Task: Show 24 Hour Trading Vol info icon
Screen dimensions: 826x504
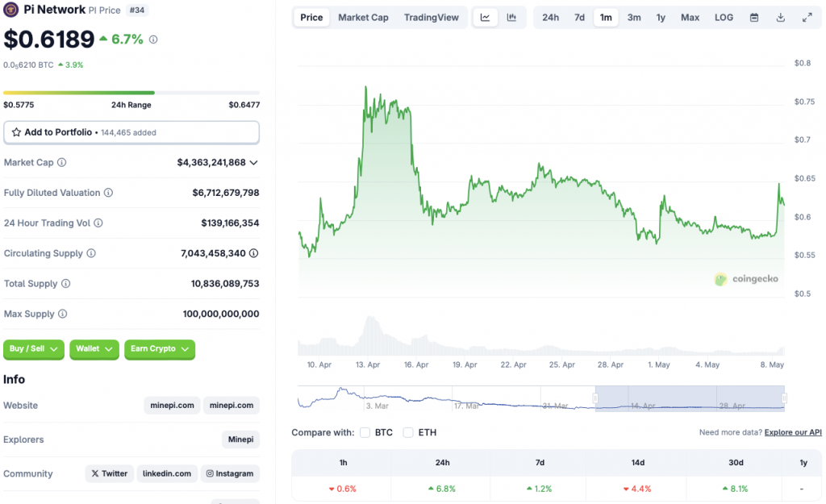Action: point(98,223)
